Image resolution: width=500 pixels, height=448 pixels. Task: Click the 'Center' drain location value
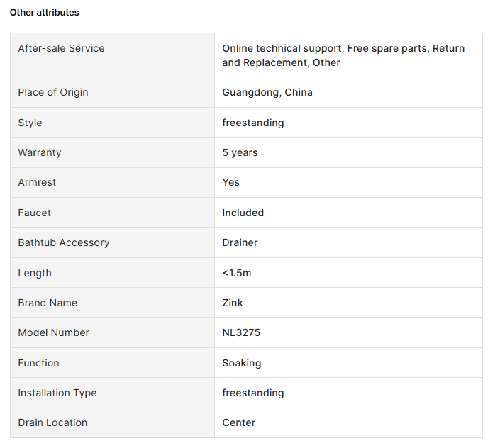click(x=238, y=422)
